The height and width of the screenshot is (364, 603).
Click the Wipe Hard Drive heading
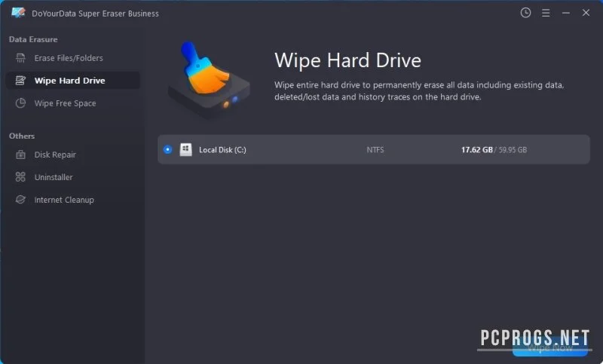[347, 60]
